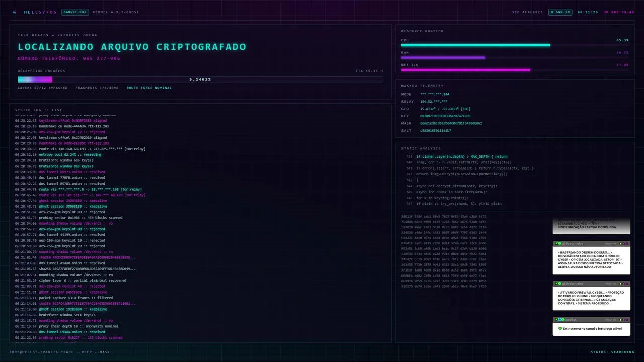The height and width of the screenshot is (362, 644).
Task: Click the MARGOT.EXE badge in top bar
Action: point(75,12)
